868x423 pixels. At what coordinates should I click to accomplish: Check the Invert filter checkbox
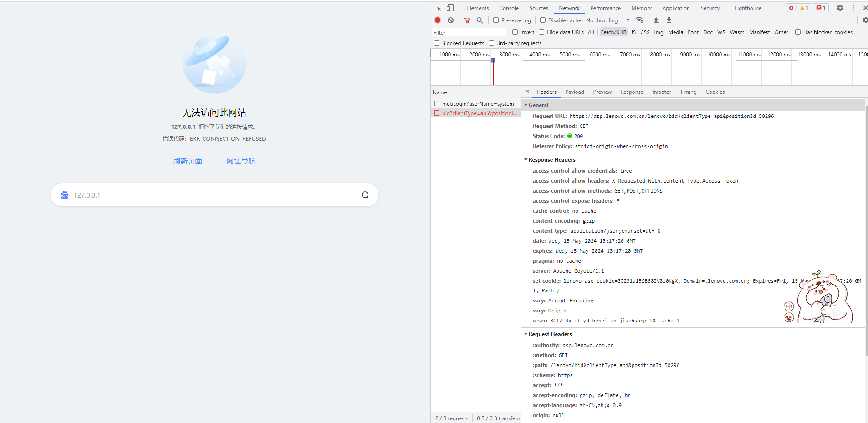[515, 32]
